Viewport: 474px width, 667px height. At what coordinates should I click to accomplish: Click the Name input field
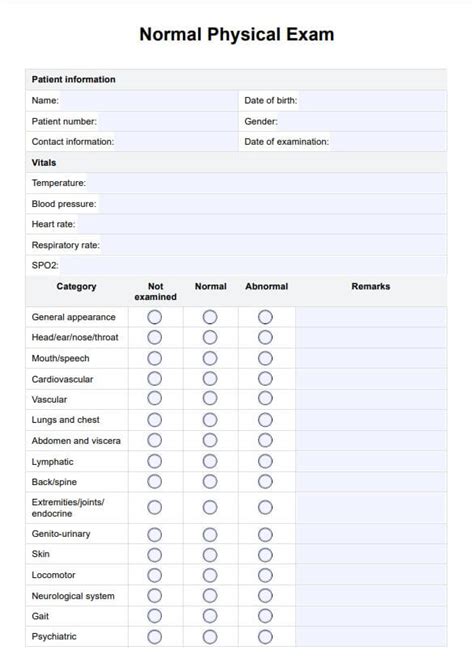click(x=148, y=101)
